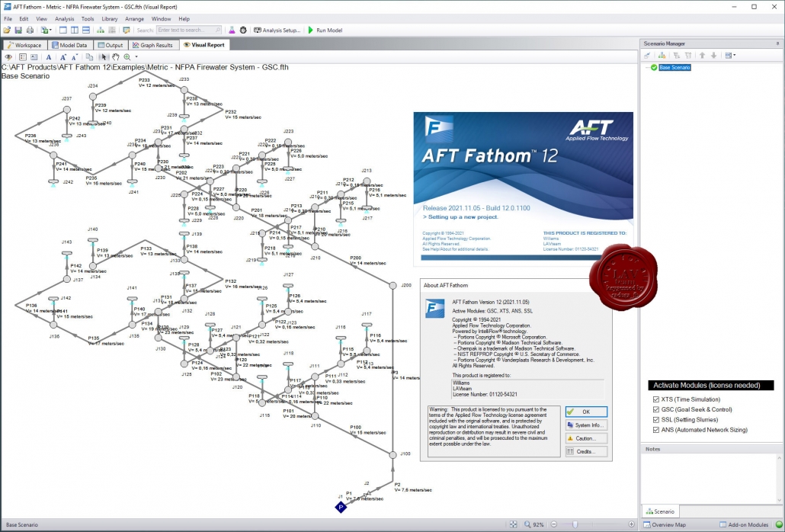This screenshot has width=785, height=532.
Task: Open a model file with the folder icon
Action: click(x=7, y=30)
